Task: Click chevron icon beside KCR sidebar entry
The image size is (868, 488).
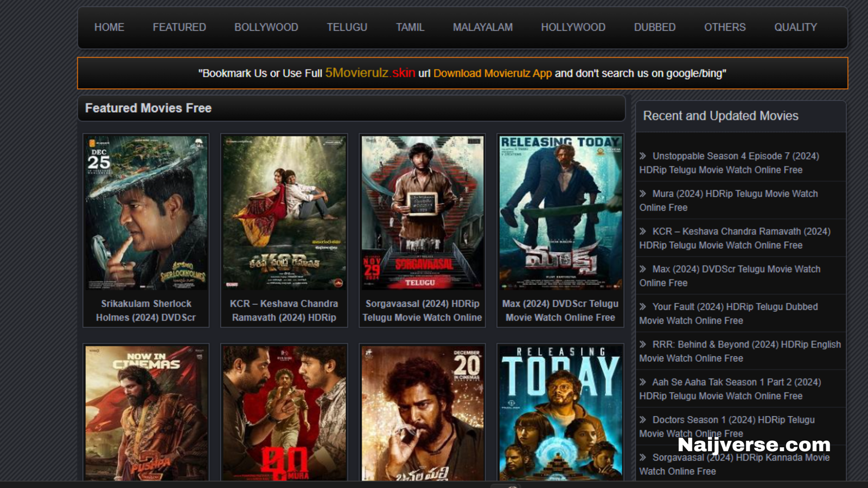Action: pos(643,231)
